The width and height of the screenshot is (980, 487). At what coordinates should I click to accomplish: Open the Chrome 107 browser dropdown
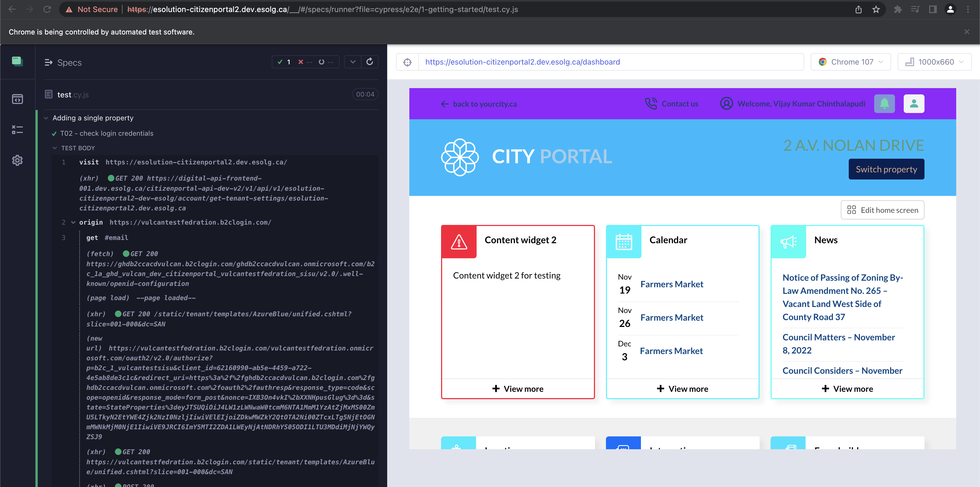pyautogui.click(x=851, y=62)
